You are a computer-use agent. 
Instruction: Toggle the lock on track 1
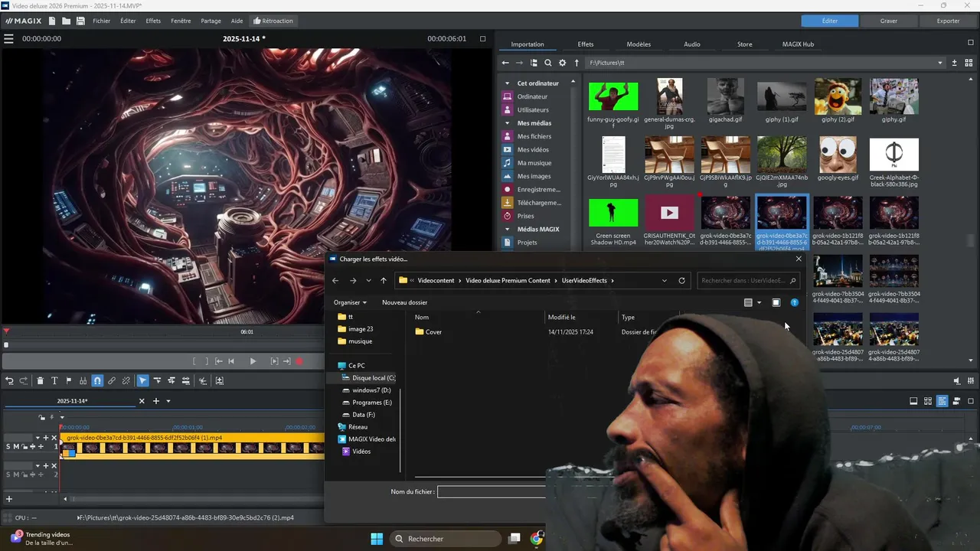[24, 446]
